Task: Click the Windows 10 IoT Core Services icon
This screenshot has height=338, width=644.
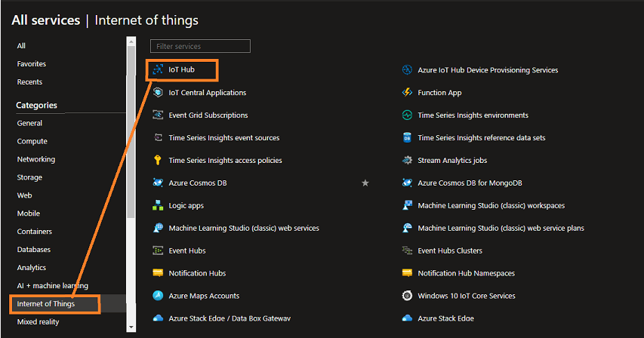Action: pyautogui.click(x=407, y=296)
